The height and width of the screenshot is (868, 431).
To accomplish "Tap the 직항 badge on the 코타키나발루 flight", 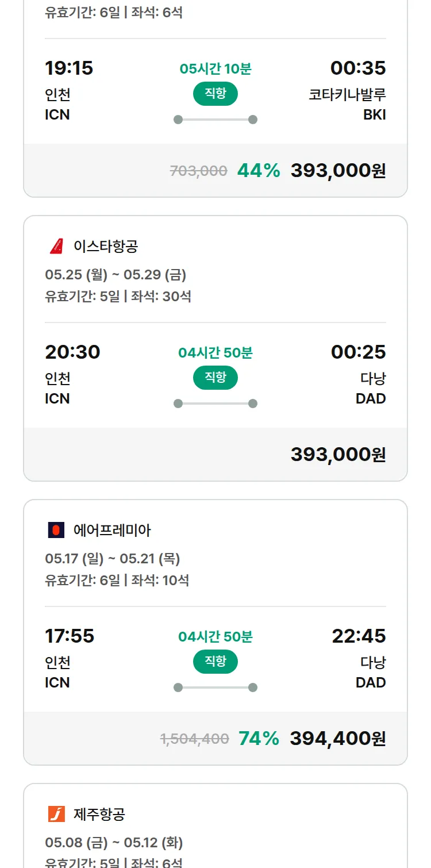I will coord(215,94).
